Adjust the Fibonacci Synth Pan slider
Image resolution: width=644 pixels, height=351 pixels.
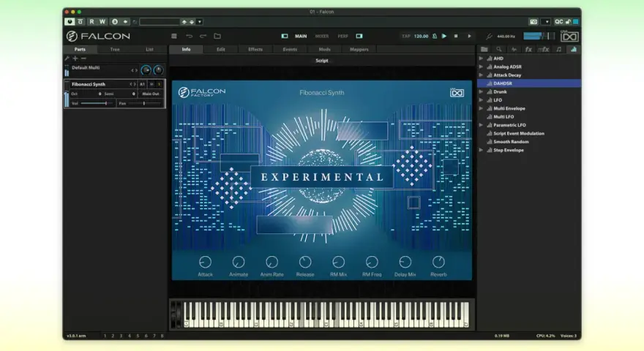pyautogui.click(x=143, y=103)
